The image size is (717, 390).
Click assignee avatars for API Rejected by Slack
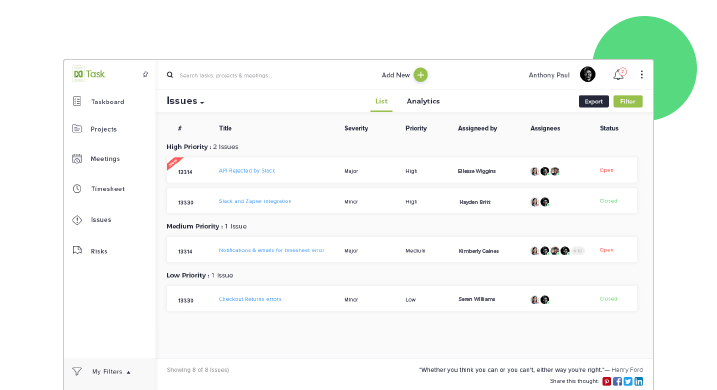pyautogui.click(x=545, y=171)
